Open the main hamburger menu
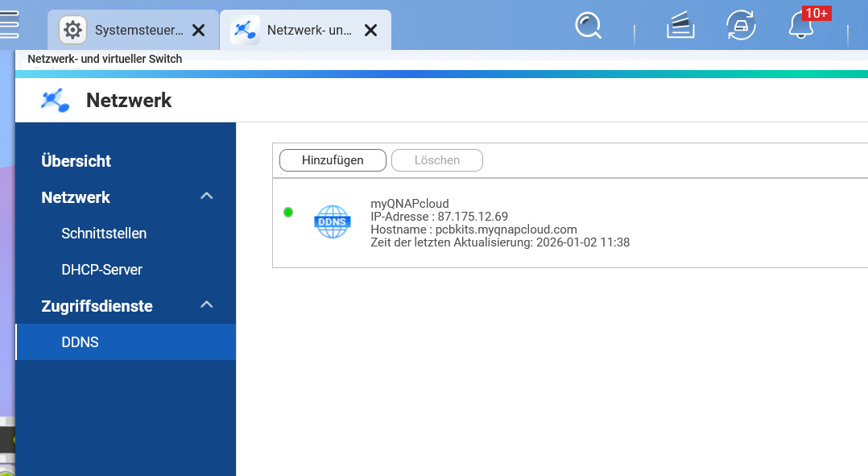The height and width of the screenshot is (476, 868). (8, 24)
